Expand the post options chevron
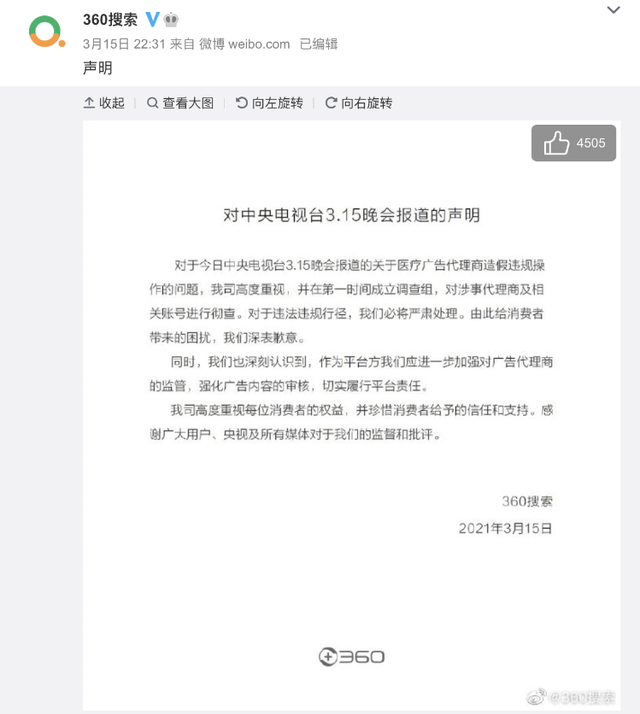 coord(614,10)
